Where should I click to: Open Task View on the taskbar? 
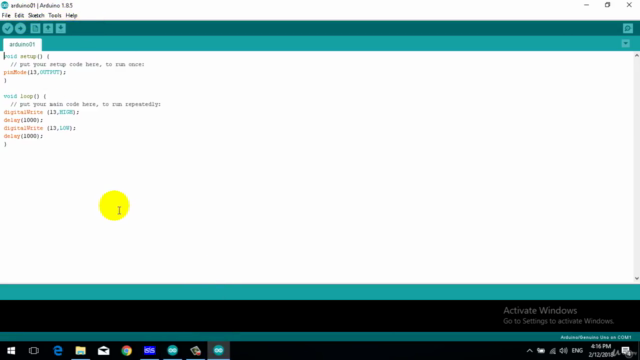click(x=34, y=351)
